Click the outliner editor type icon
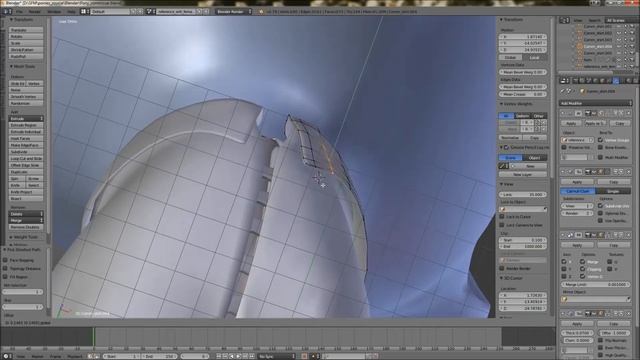Image resolution: width=640 pixels, height=360 pixels. click(x=564, y=20)
